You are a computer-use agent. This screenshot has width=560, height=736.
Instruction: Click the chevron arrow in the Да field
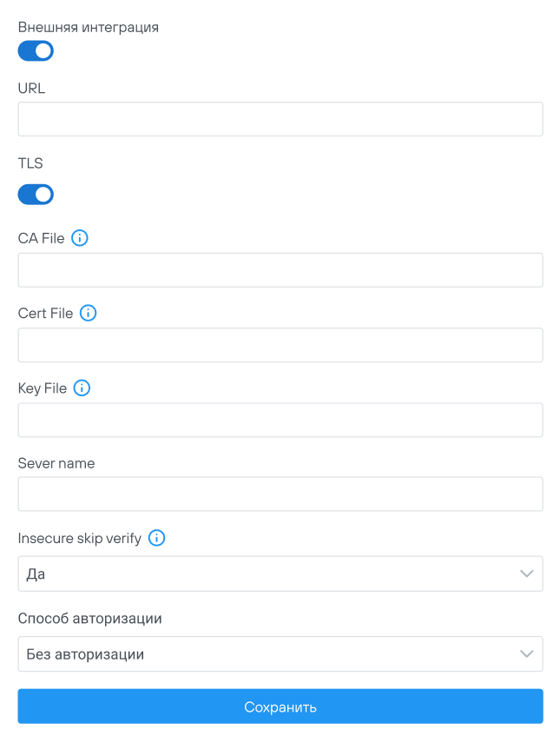tap(526, 574)
